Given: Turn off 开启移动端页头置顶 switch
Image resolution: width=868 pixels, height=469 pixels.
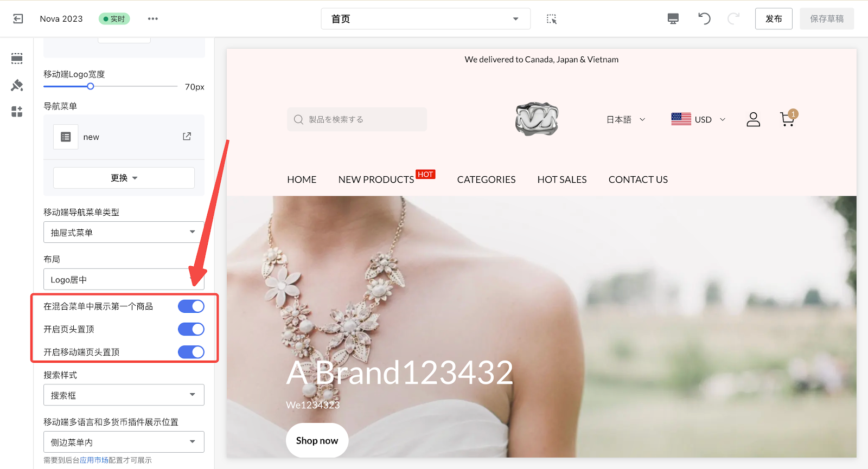Looking at the screenshot, I should pyautogui.click(x=191, y=352).
